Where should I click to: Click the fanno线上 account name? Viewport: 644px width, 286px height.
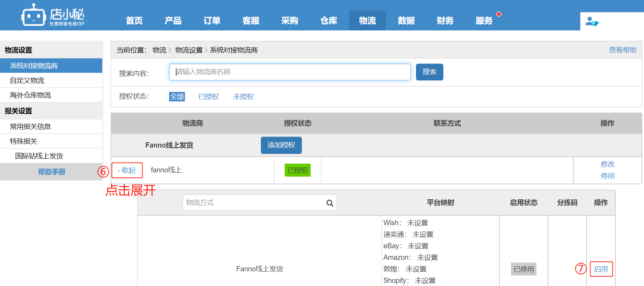pyautogui.click(x=166, y=170)
